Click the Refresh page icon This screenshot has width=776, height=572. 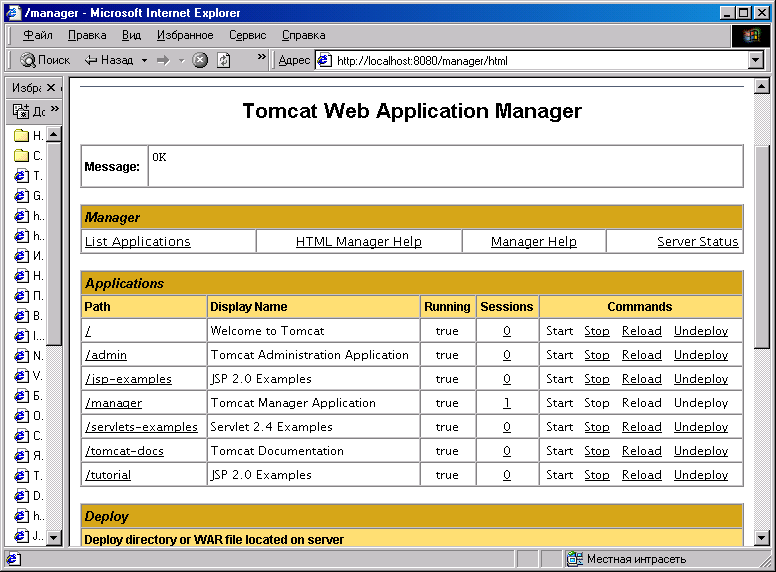[224, 60]
